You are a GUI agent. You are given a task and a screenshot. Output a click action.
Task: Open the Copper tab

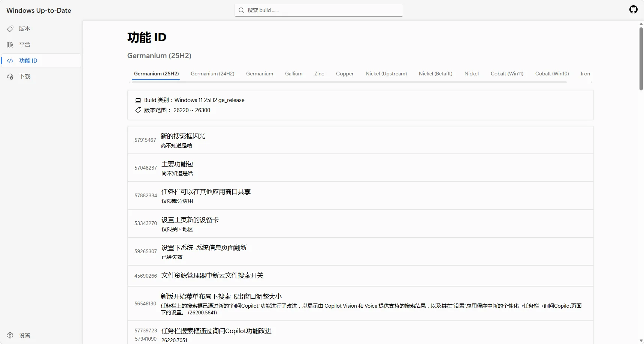345,74
